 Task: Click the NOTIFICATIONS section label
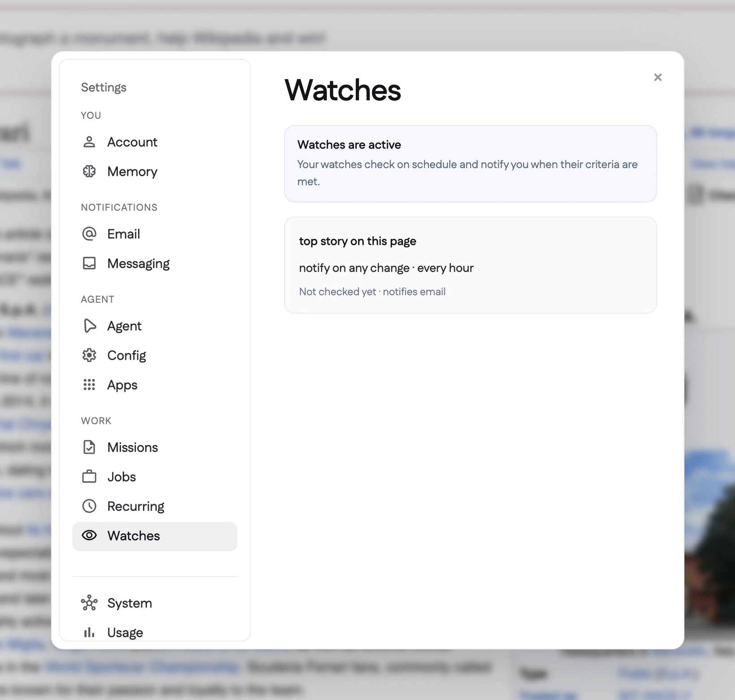tap(119, 208)
